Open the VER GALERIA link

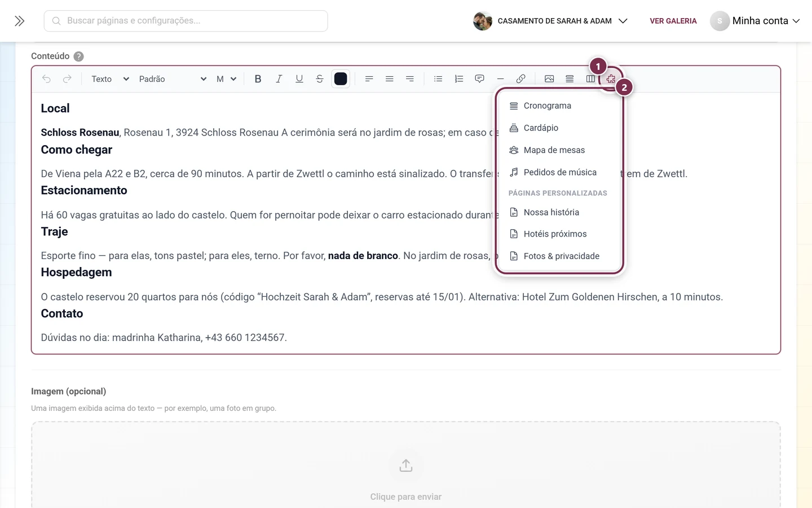[x=673, y=21]
